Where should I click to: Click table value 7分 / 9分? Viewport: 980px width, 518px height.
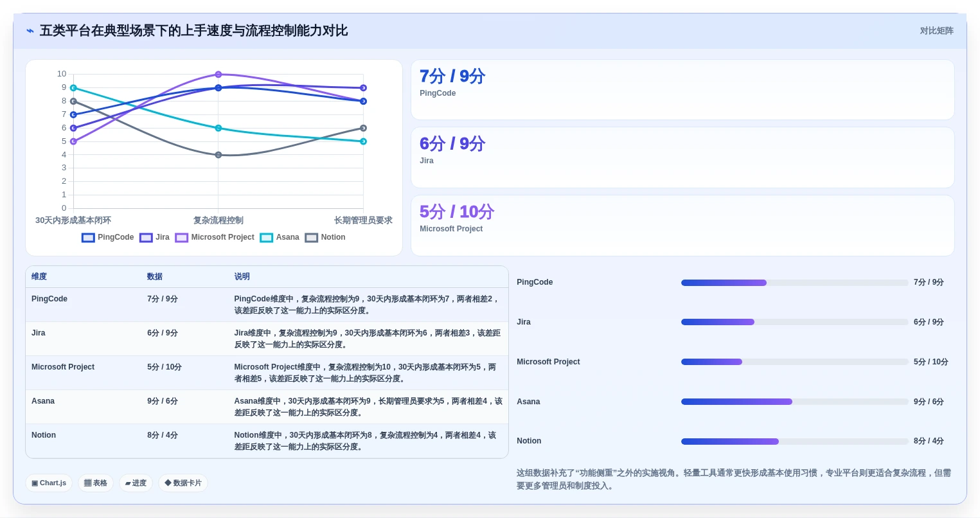click(x=163, y=299)
